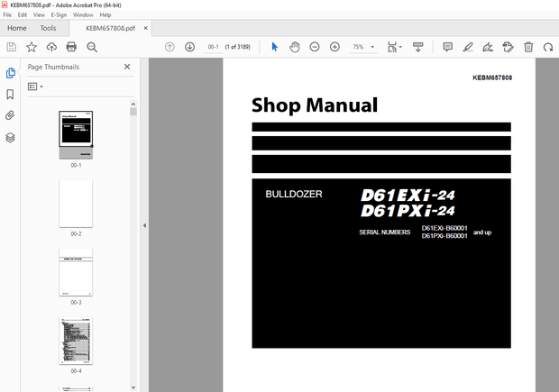The height and width of the screenshot is (392, 559).
Task: Delete page with trash icon
Action: 528,47
